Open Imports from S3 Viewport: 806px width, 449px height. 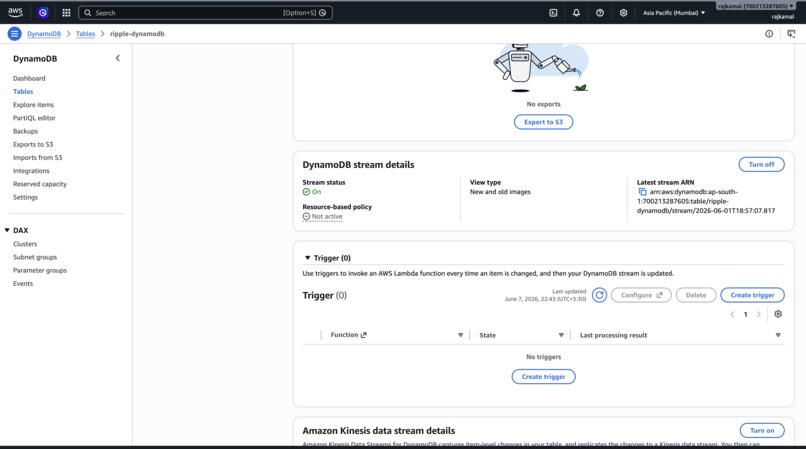[38, 157]
